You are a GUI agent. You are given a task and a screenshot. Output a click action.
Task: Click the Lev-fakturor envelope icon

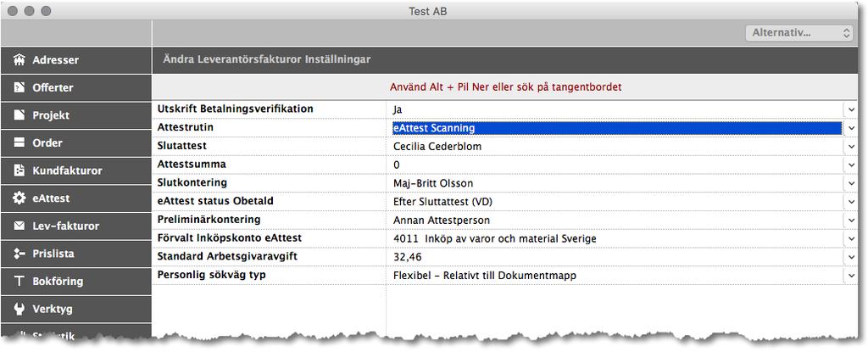[x=19, y=226]
